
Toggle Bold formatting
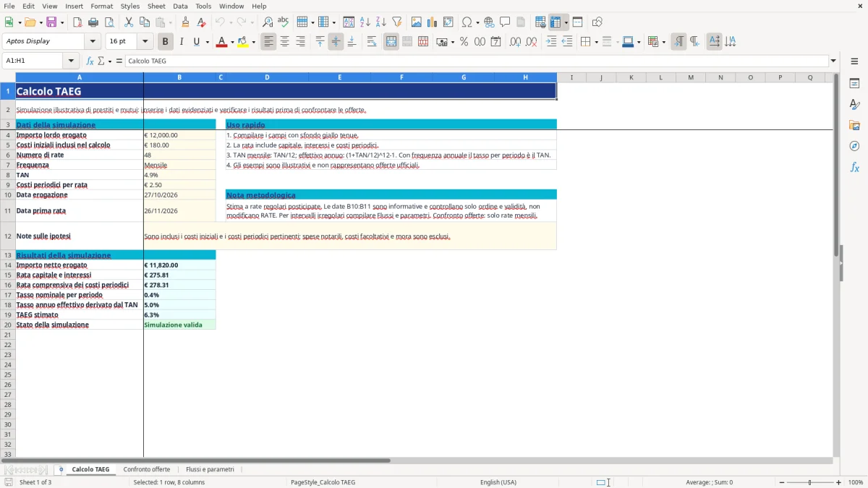pos(166,42)
